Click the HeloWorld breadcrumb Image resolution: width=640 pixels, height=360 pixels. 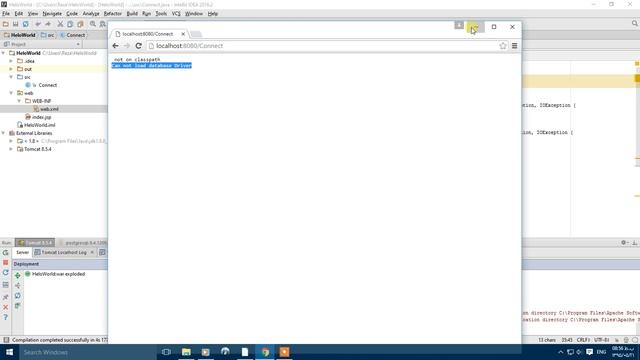[20, 35]
